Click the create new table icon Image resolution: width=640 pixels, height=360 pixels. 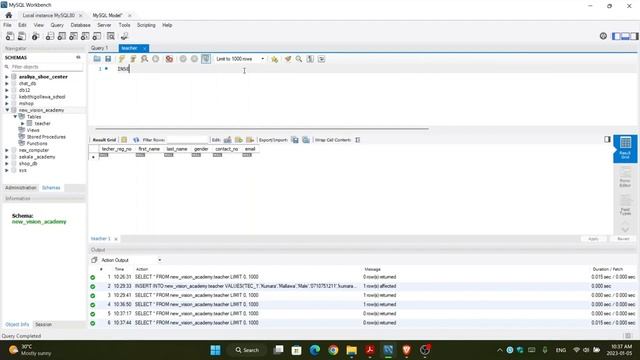(62, 36)
